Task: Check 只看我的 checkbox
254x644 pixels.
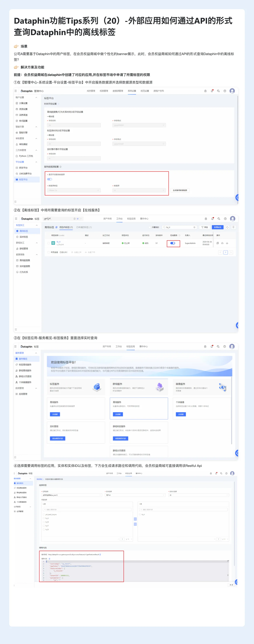Action: pos(150,227)
